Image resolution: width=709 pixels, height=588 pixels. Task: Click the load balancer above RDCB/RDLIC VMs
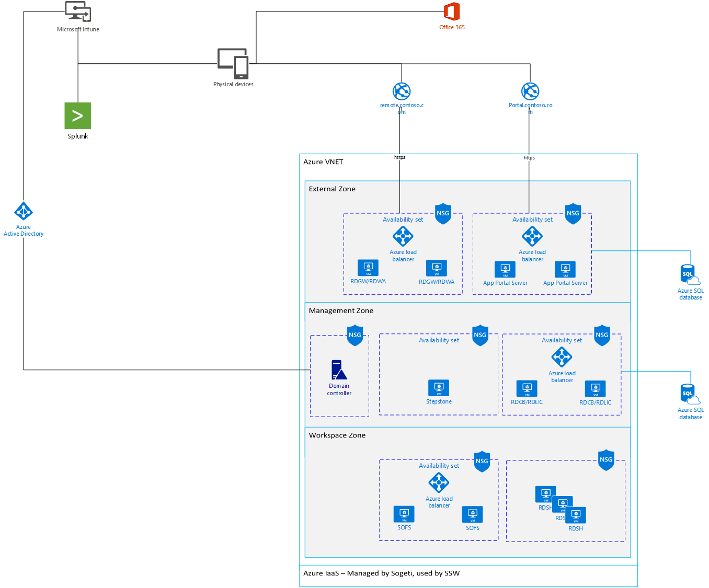coord(562,357)
